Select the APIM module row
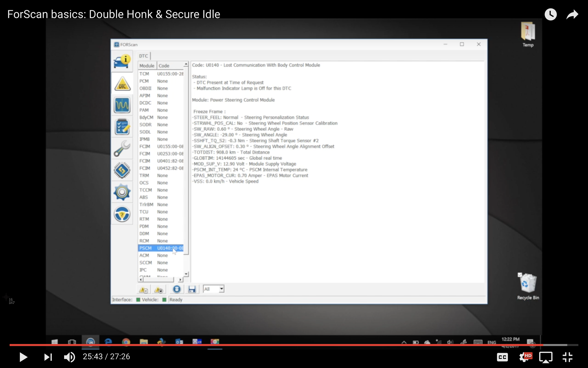 pyautogui.click(x=161, y=96)
